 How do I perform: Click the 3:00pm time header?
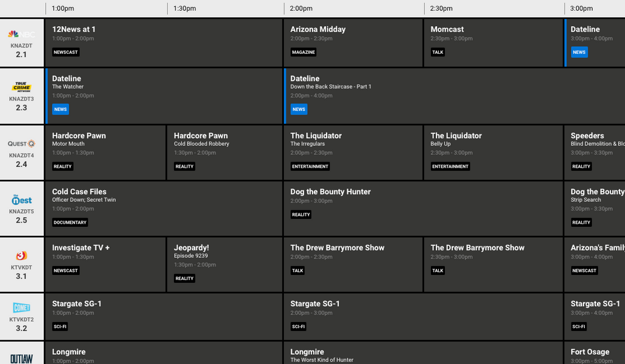582,9
